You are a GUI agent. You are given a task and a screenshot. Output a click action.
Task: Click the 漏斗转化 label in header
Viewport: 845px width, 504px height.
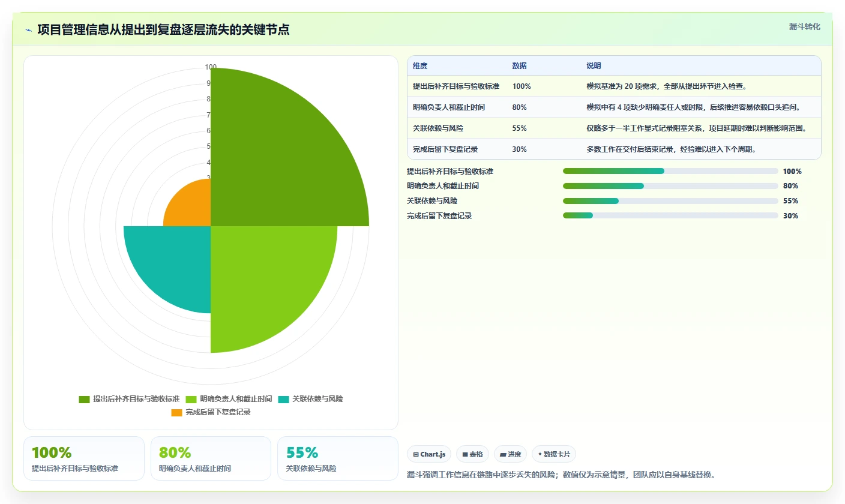(804, 26)
